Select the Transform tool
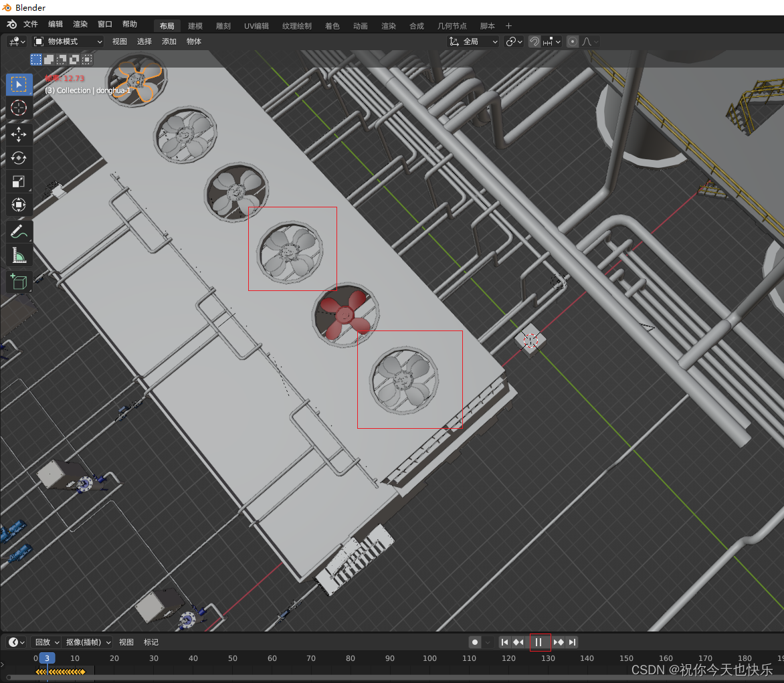This screenshot has width=784, height=683. tap(19, 205)
